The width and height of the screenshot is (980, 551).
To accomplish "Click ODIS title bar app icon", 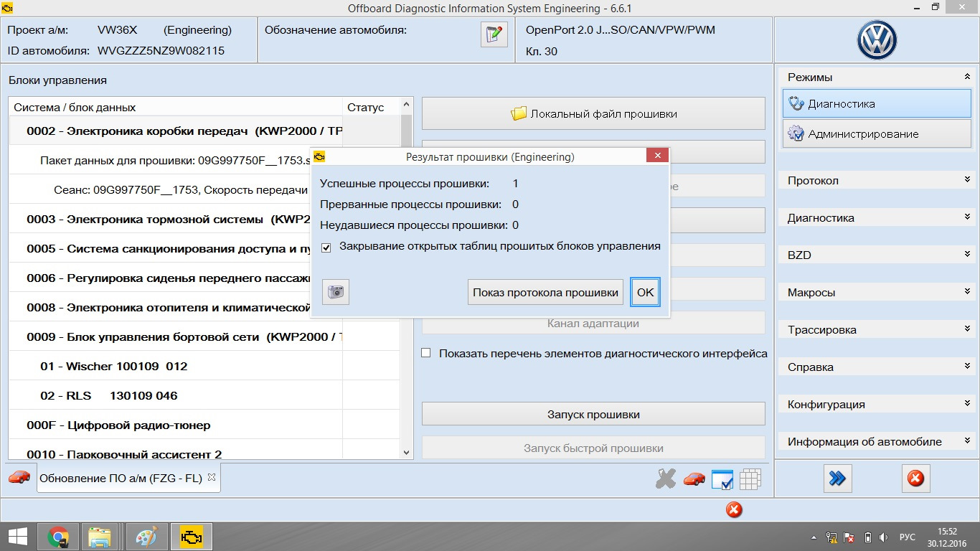I will click(x=8, y=8).
